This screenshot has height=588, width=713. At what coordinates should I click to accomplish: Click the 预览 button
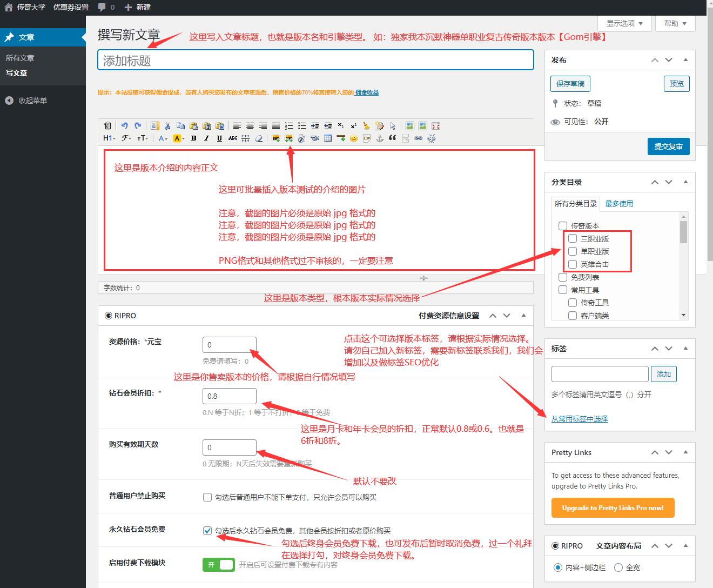[676, 84]
